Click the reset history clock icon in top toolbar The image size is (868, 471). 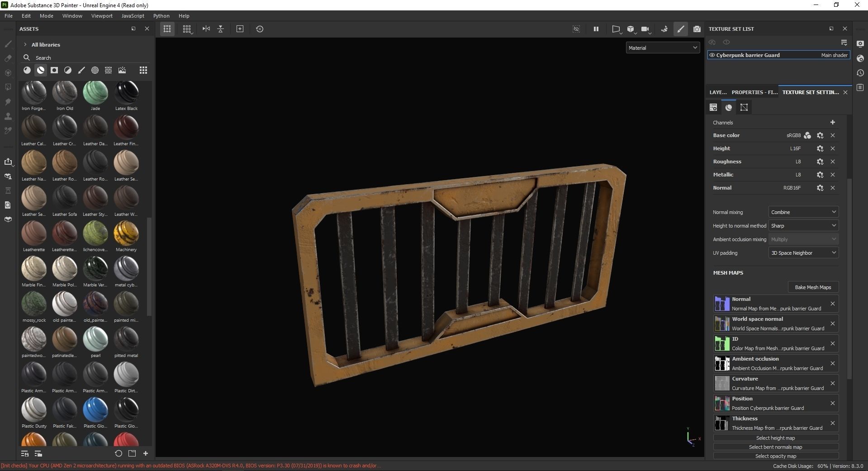pos(260,29)
